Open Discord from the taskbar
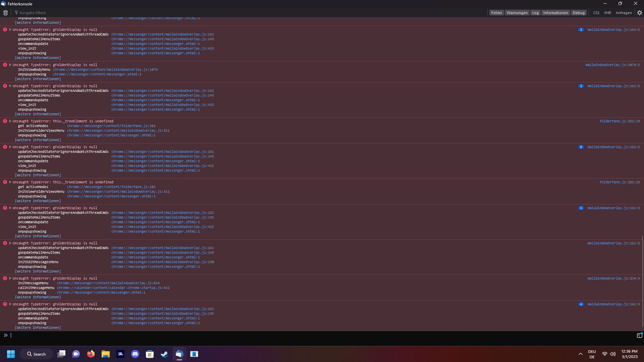 135,354
